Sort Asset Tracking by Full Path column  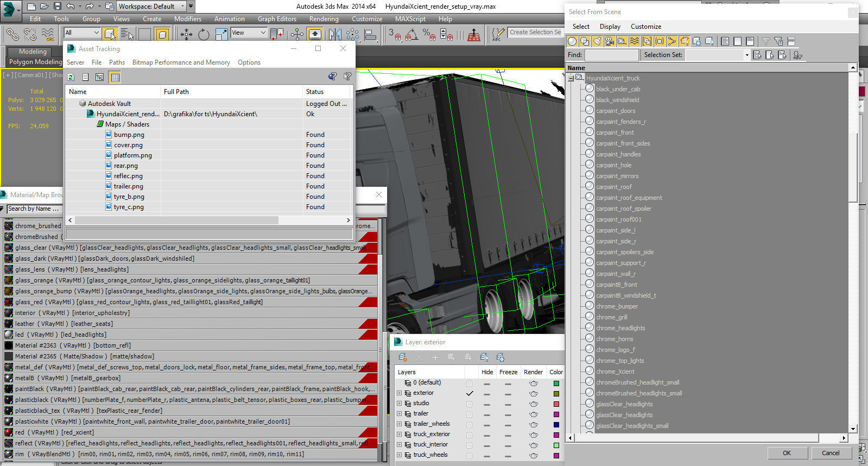click(231, 92)
